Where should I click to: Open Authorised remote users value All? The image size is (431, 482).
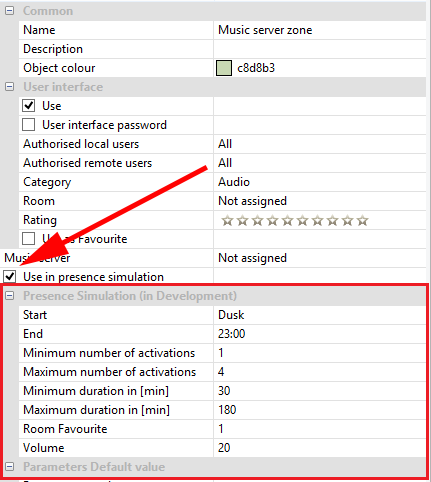pos(319,163)
